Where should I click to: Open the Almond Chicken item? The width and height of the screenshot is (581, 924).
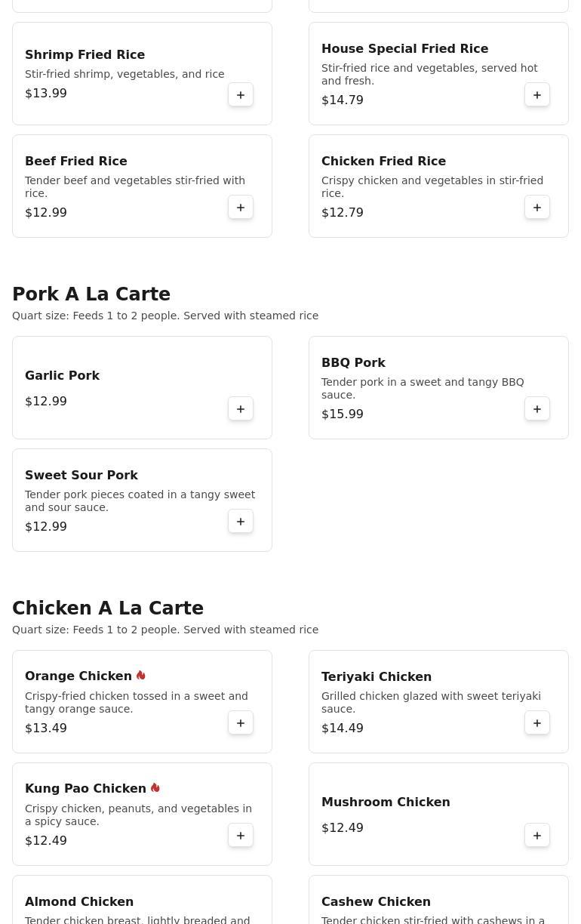79,901
